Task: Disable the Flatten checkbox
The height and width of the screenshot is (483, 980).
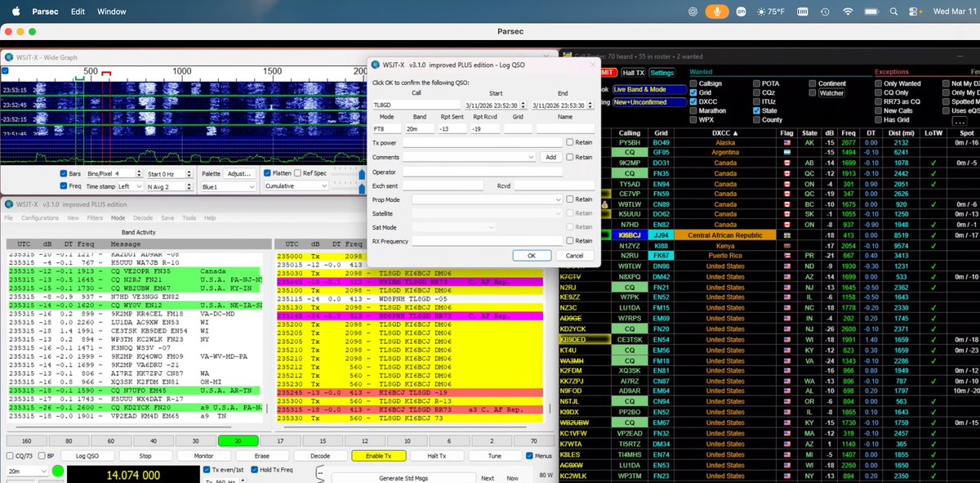Action: 267,174
